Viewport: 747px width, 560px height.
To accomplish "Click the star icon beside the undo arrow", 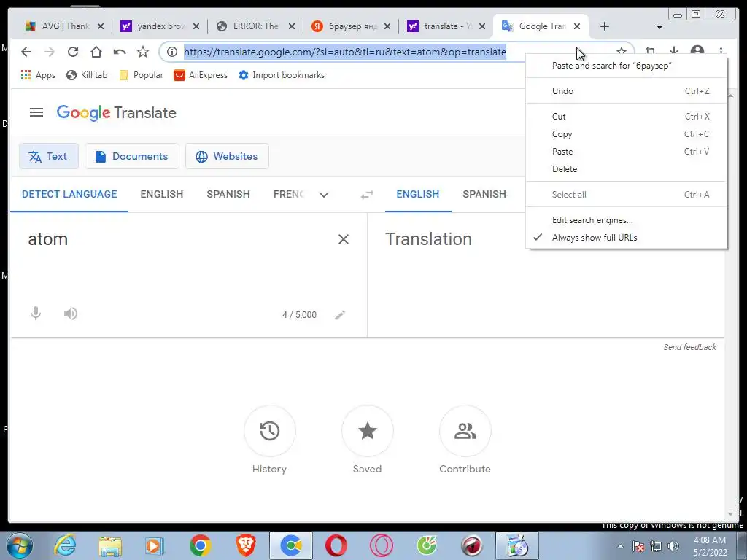I will 143,52.
